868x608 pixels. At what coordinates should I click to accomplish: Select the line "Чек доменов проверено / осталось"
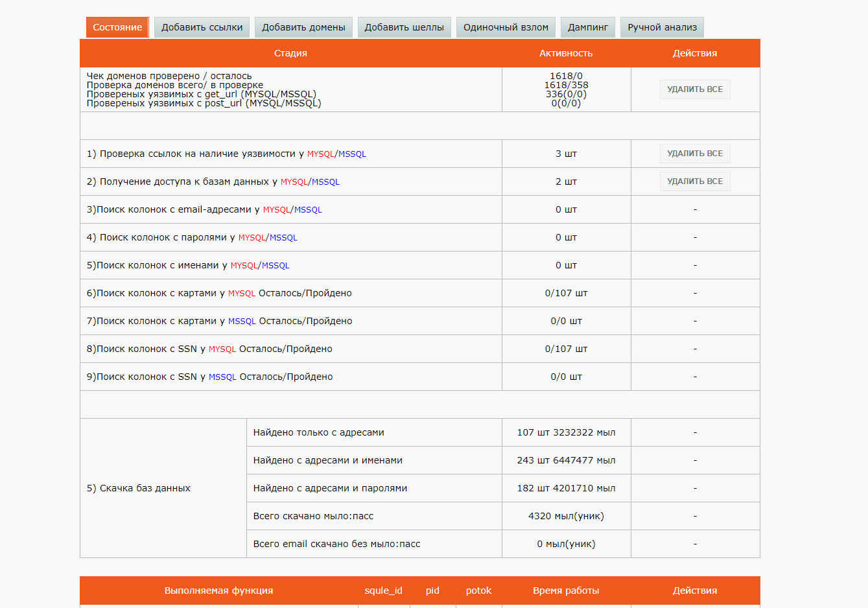coord(169,76)
